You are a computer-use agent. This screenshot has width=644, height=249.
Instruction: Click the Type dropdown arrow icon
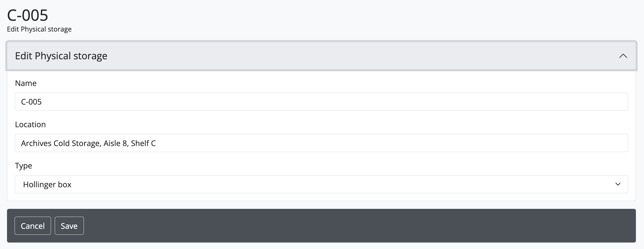(x=618, y=184)
